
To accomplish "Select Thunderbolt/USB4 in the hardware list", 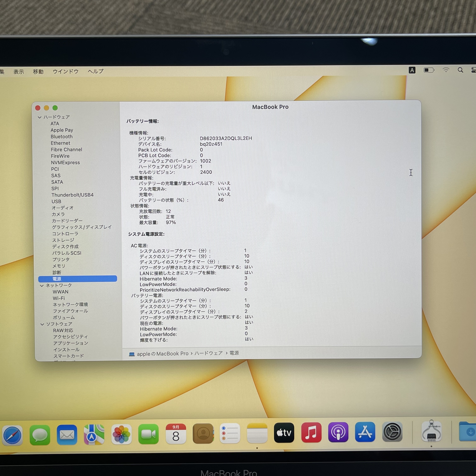I will click(72, 195).
